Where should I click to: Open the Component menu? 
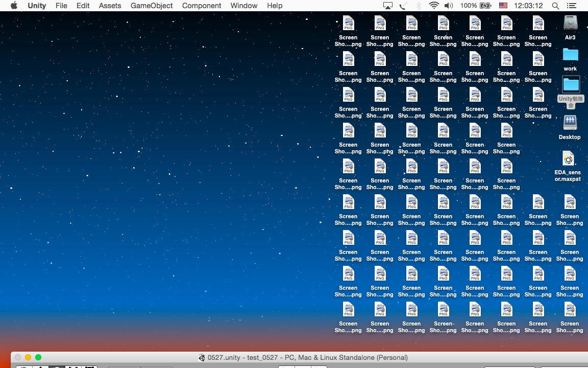202,6
